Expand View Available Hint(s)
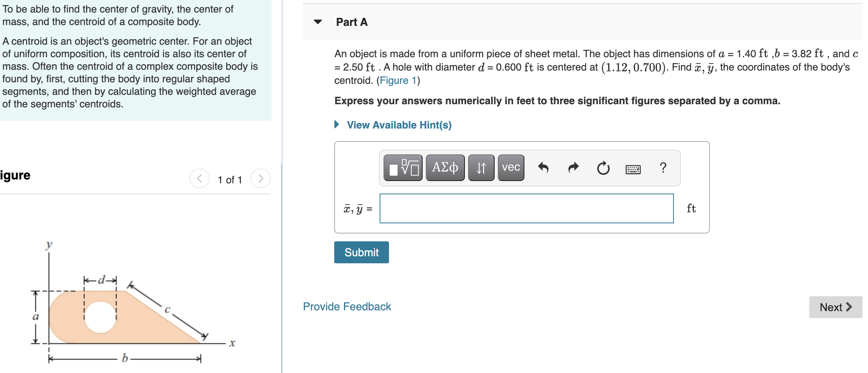This screenshot has width=868, height=373. pyautogui.click(x=399, y=125)
